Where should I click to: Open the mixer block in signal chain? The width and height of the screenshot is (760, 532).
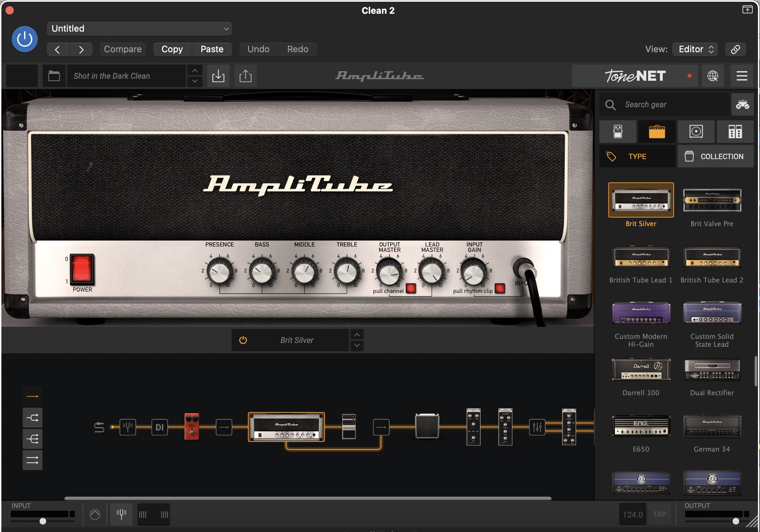(537, 427)
